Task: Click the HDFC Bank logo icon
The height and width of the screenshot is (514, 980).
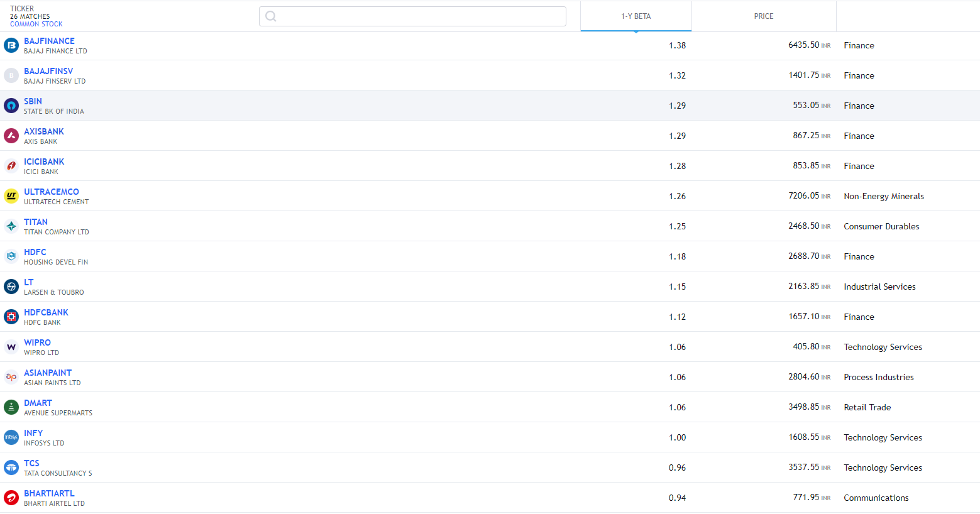Action: [11, 317]
